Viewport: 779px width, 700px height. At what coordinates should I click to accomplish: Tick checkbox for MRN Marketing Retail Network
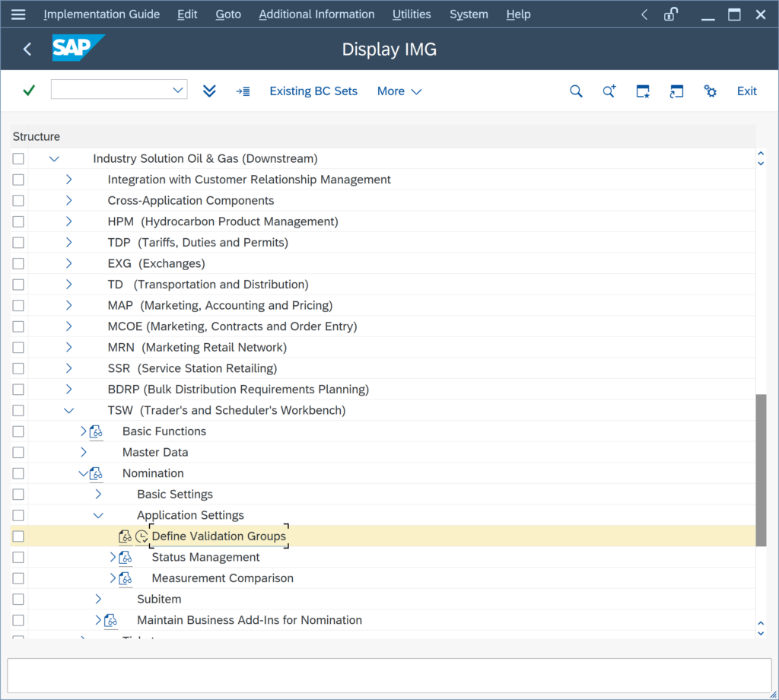click(x=18, y=347)
